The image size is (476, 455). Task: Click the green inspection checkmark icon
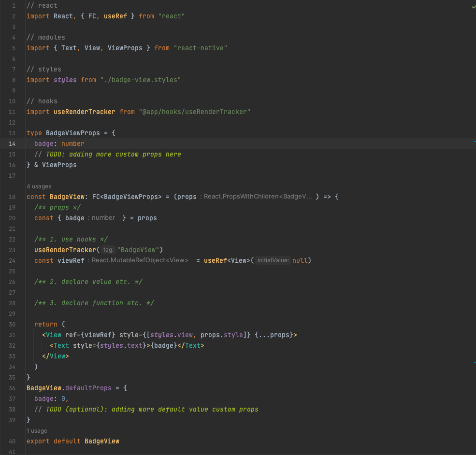(474, 6)
